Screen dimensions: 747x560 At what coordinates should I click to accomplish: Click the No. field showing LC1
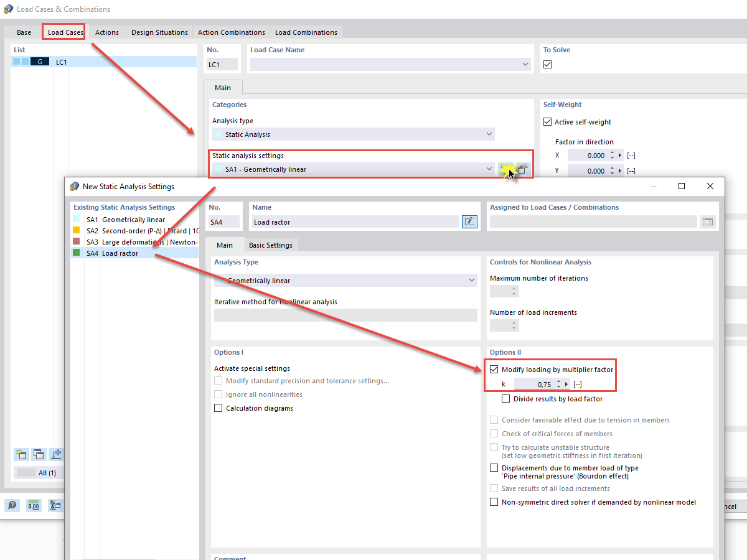(x=222, y=64)
